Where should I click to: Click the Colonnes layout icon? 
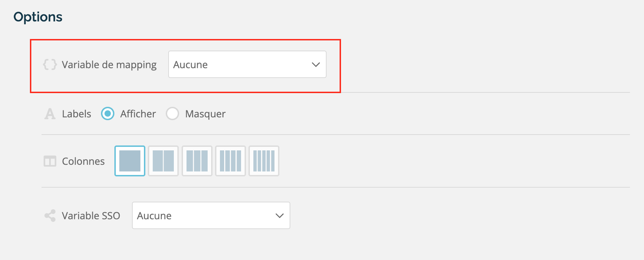(x=50, y=161)
